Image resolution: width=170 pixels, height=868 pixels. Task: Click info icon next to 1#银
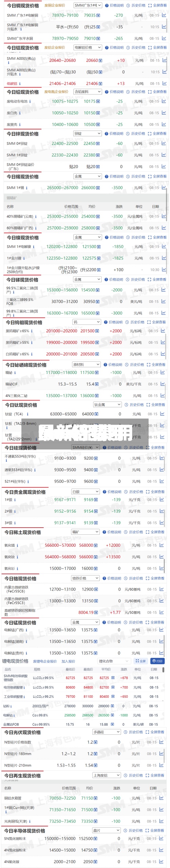(x=15, y=500)
